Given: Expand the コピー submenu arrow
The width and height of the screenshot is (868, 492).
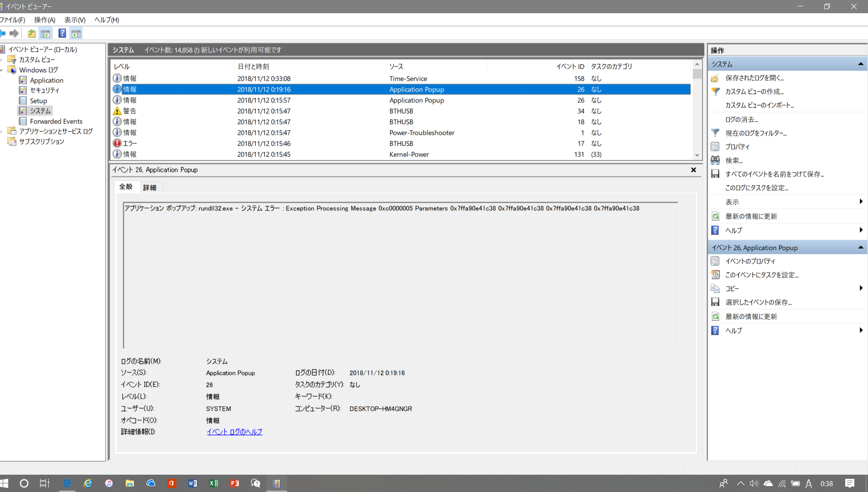Looking at the screenshot, I should pos(861,288).
